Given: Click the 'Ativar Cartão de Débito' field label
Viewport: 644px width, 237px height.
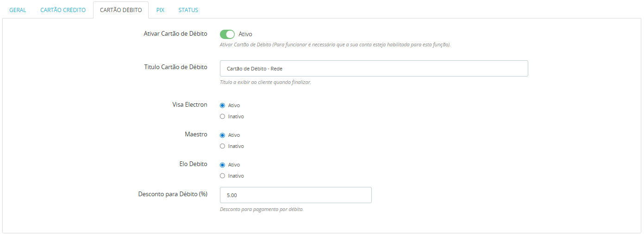Looking at the screenshot, I should (x=175, y=34).
